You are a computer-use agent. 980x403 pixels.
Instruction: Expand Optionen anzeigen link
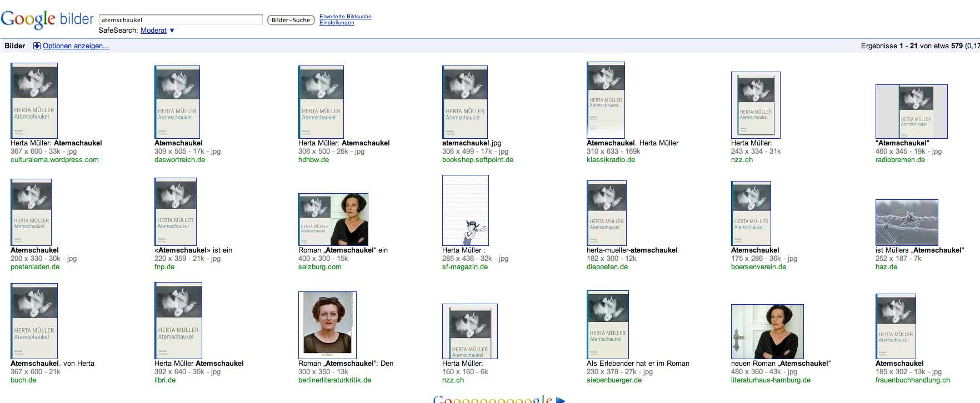pos(76,46)
